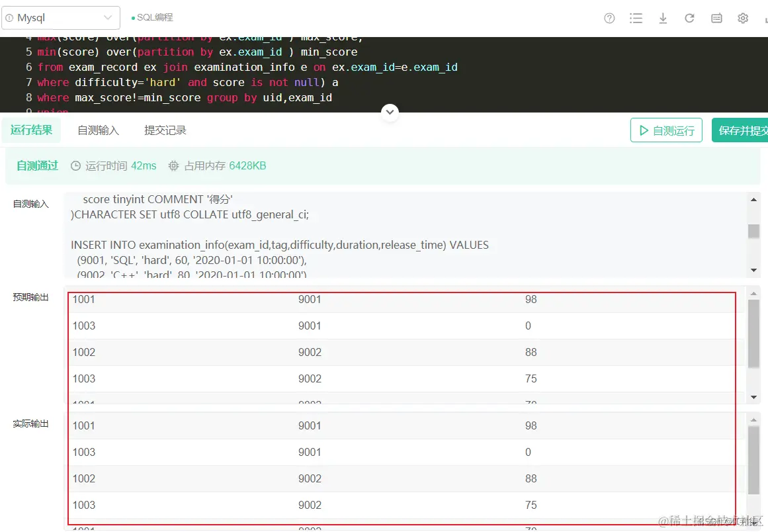Click code line 8 with max_score!=min_score

point(185,97)
